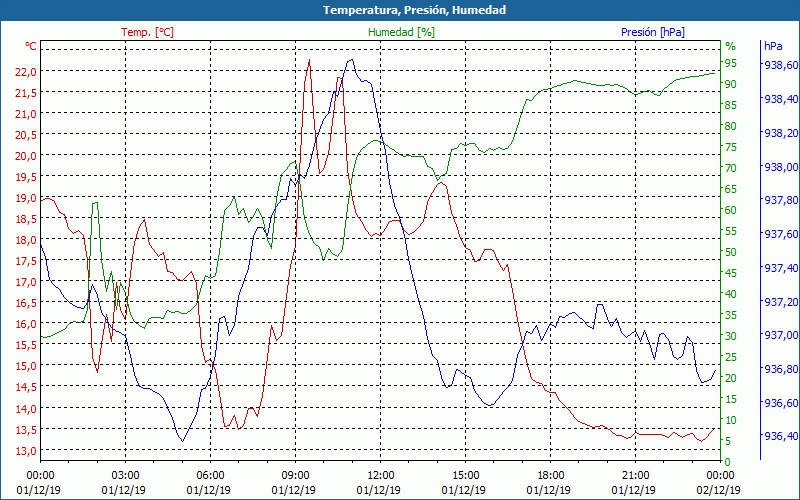Click the 22,0 temperature axis value
Image resolution: width=800 pixels, height=500 pixels.
pos(26,71)
